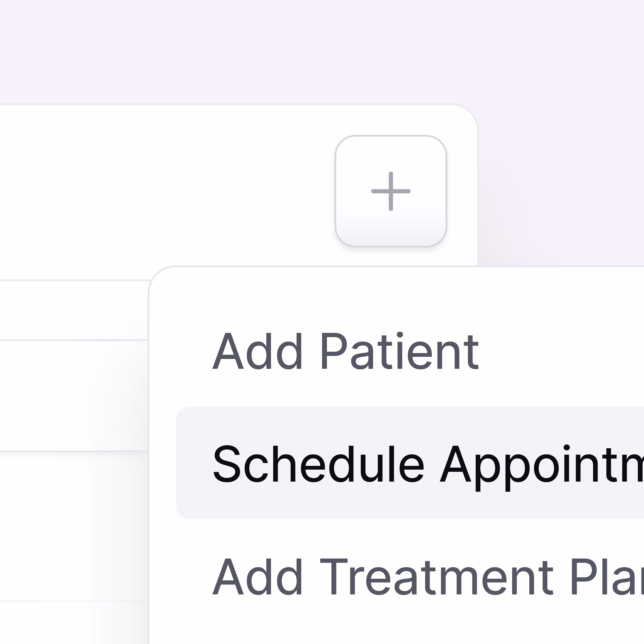Screen dimensions: 644x644
Task: Open the add-new plus menu
Action: click(391, 191)
